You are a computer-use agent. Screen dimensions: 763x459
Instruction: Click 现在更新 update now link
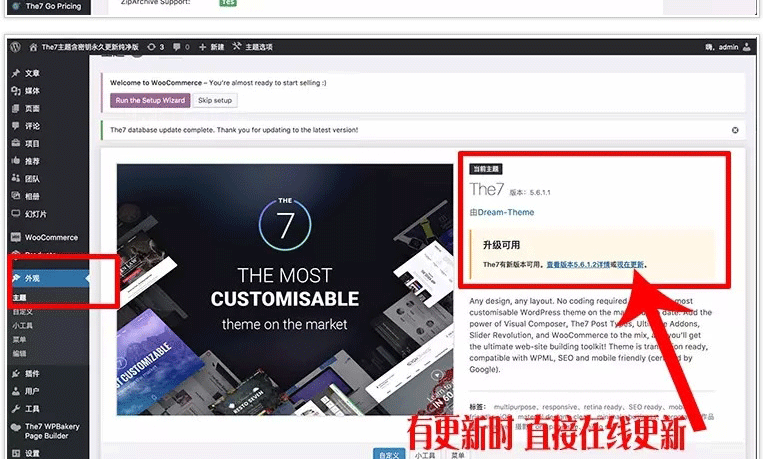pos(630,265)
